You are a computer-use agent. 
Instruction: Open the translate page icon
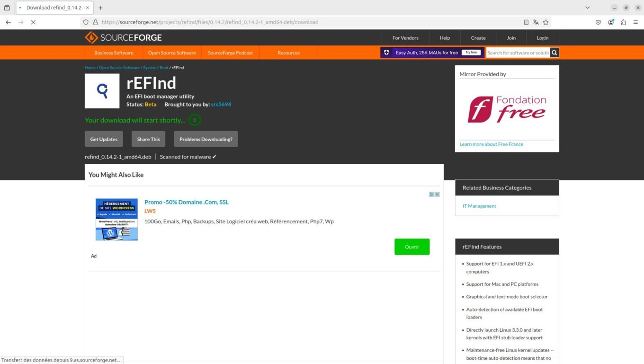tap(536, 22)
